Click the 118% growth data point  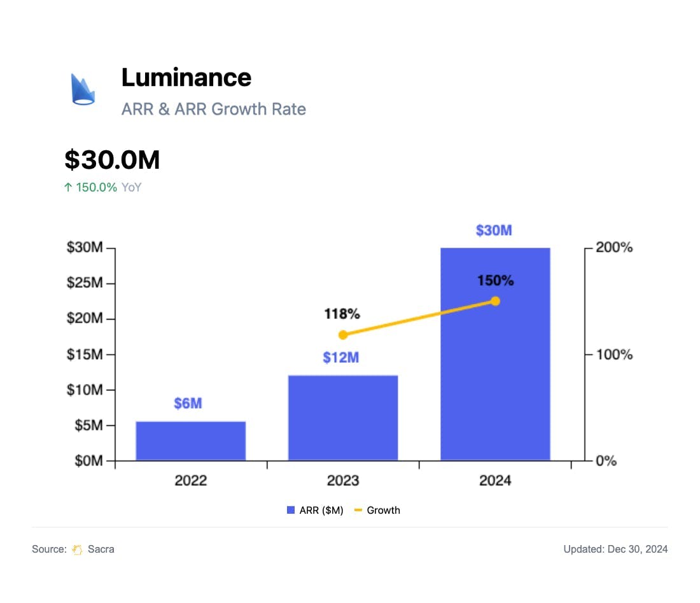coord(343,335)
